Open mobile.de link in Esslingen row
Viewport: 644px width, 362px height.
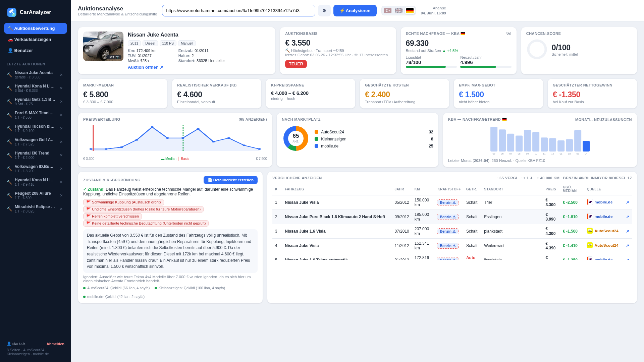[603, 217]
